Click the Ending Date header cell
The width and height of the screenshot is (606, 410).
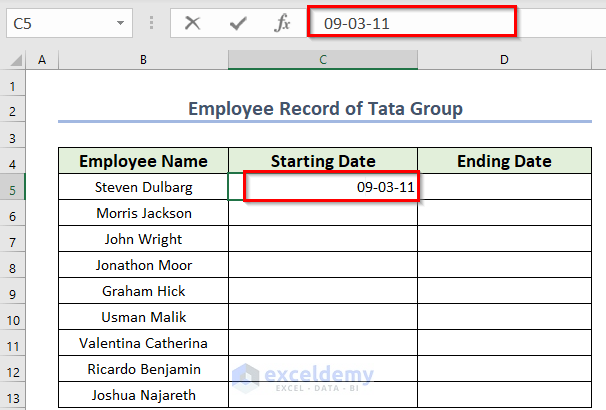coord(504,161)
